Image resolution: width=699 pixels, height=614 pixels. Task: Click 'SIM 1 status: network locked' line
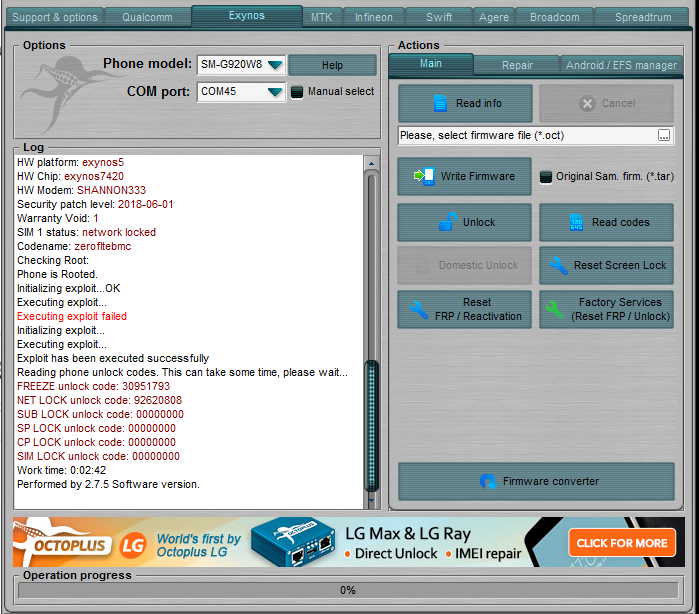tap(86, 232)
